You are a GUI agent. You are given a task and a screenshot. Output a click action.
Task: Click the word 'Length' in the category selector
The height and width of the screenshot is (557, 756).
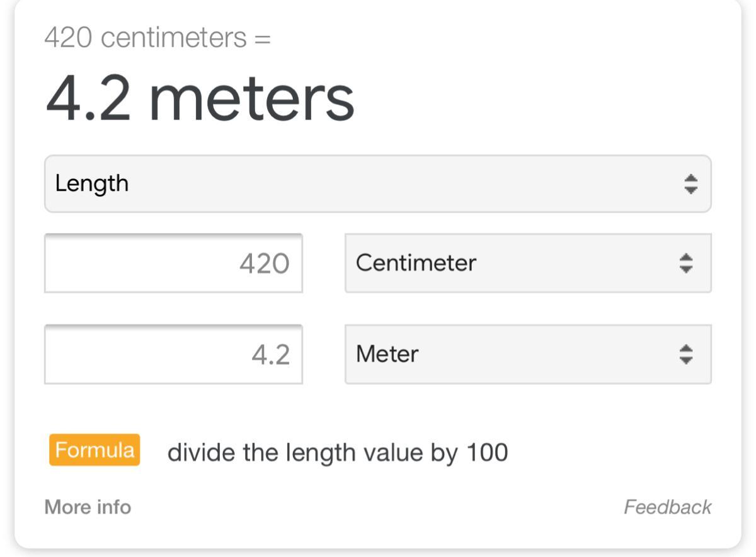tap(92, 183)
